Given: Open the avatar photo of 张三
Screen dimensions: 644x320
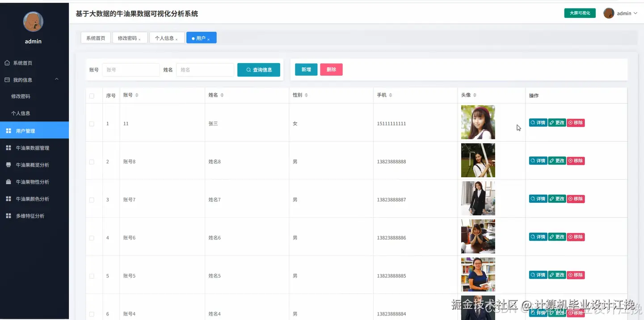Looking at the screenshot, I should click(478, 122).
